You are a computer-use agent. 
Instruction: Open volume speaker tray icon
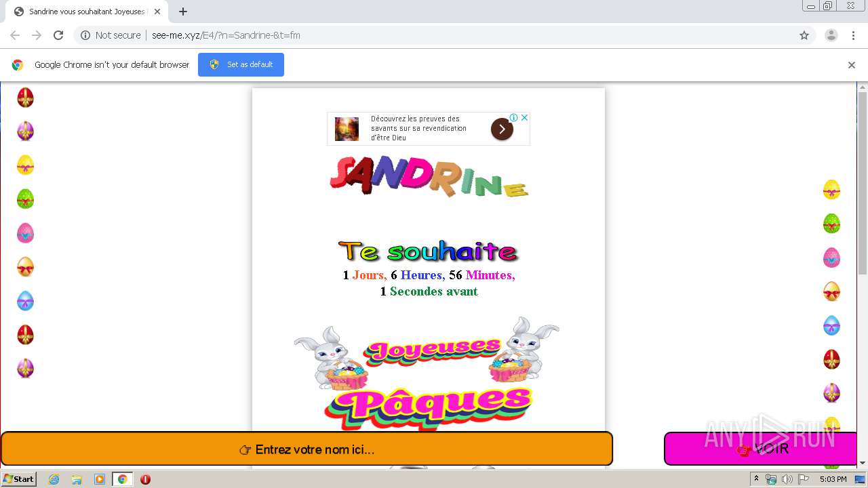point(787,479)
